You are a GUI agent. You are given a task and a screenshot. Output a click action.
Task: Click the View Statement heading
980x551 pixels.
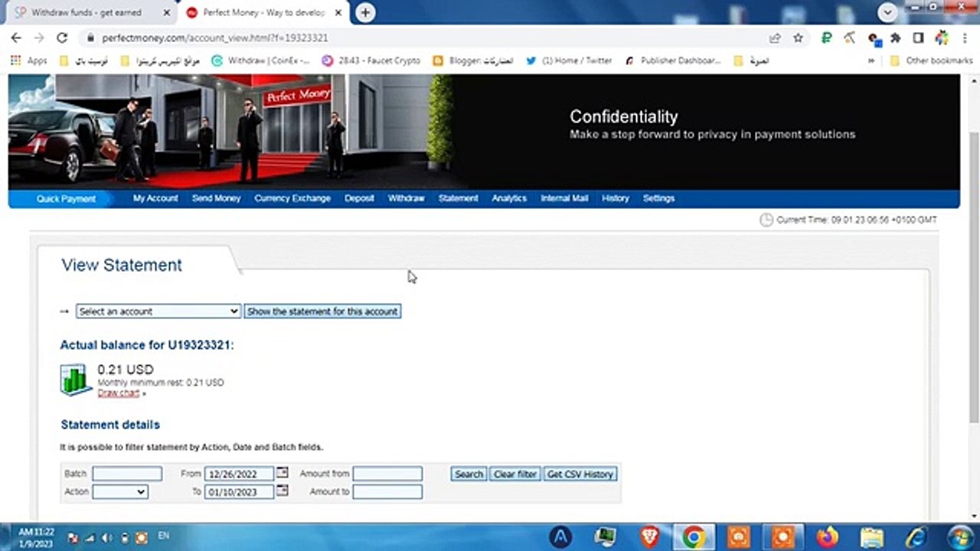click(x=122, y=265)
